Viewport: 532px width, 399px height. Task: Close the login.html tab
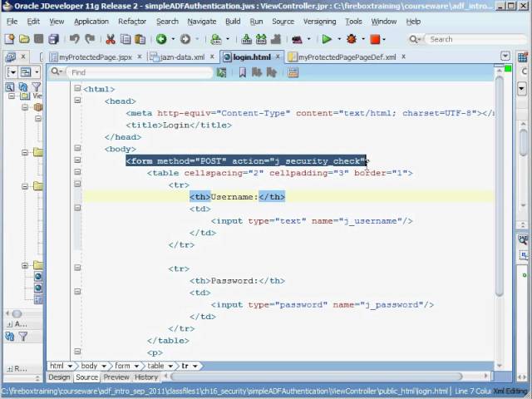pyautogui.click(x=278, y=57)
